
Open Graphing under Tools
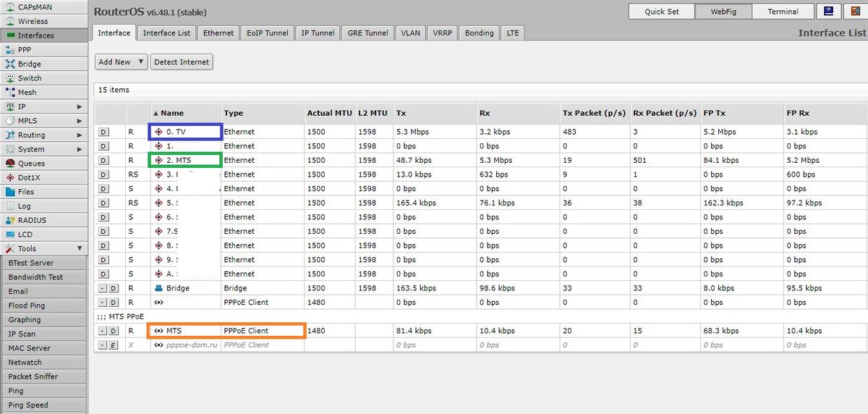[x=44, y=320]
